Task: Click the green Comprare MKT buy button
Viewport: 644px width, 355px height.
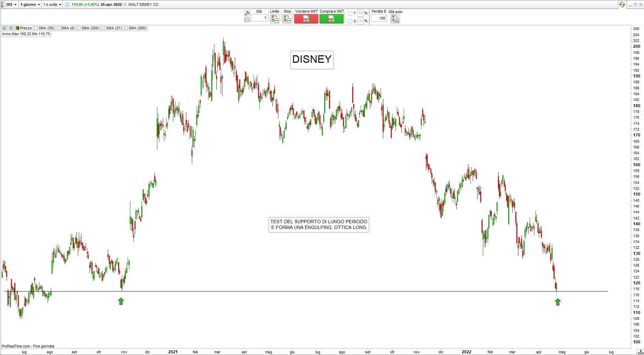Action: point(331,19)
